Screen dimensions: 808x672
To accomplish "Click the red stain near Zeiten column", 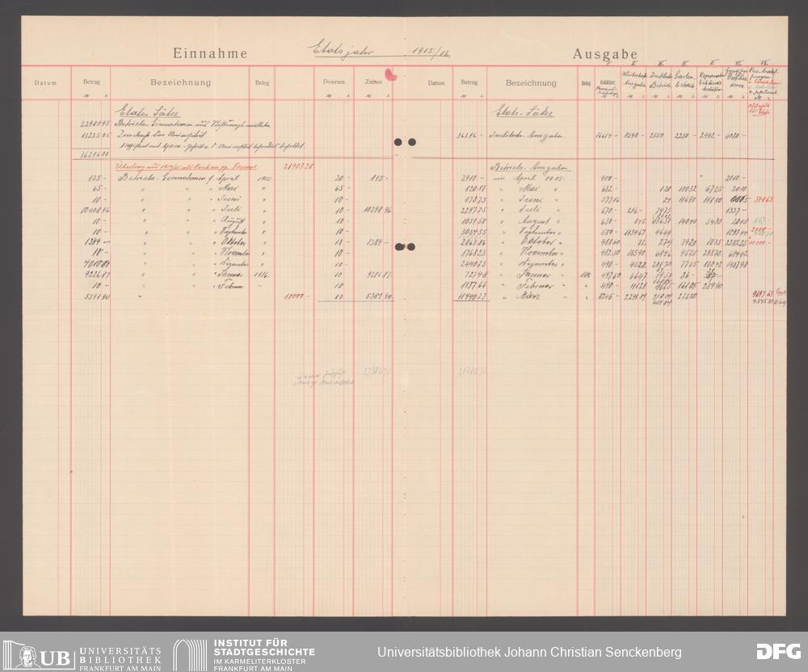I will tap(391, 75).
